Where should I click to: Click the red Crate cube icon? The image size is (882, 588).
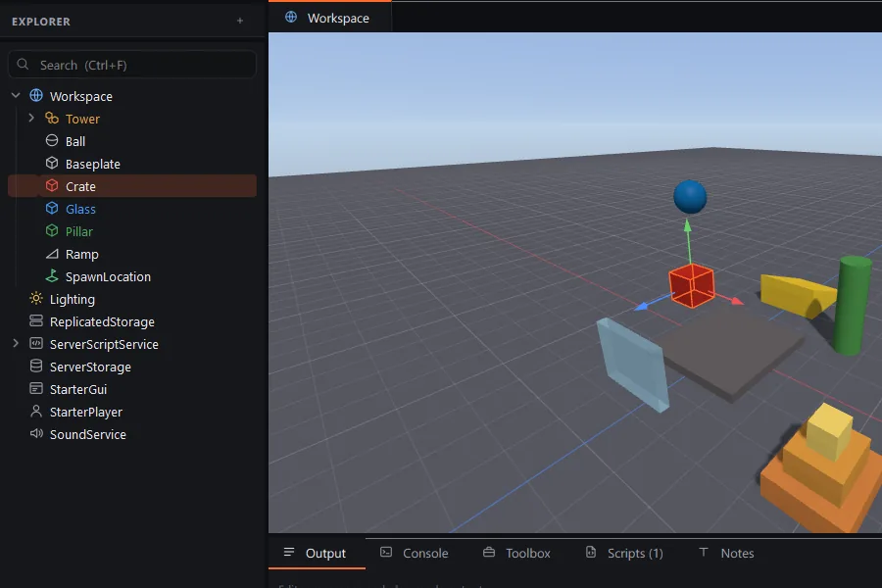coord(52,185)
